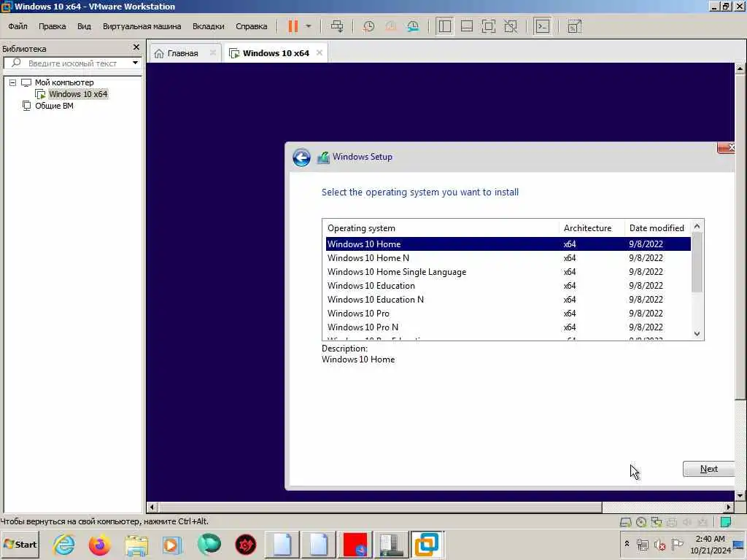
Task: Toggle the library sidebar view
Action: [444, 26]
